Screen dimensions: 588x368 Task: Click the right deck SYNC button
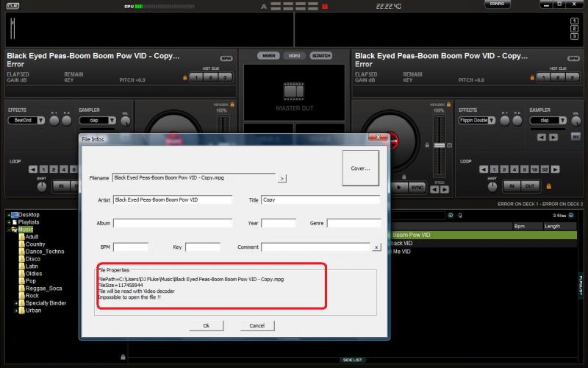click(x=417, y=188)
